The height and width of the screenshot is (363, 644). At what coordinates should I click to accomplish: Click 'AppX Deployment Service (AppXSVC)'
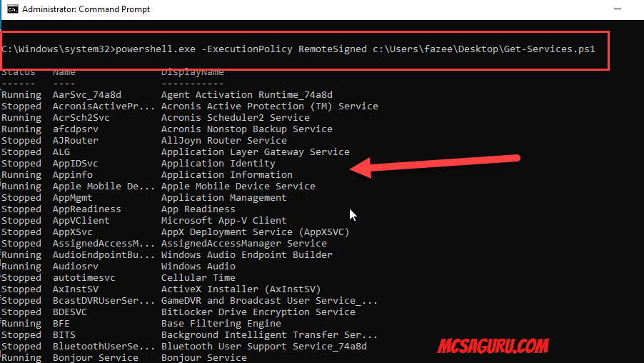pos(256,232)
